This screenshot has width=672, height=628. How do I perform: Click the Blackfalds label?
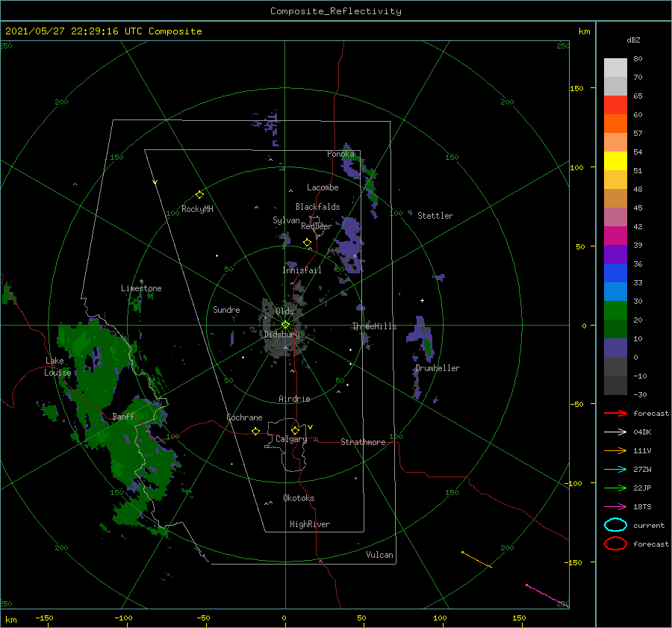(317, 207)
